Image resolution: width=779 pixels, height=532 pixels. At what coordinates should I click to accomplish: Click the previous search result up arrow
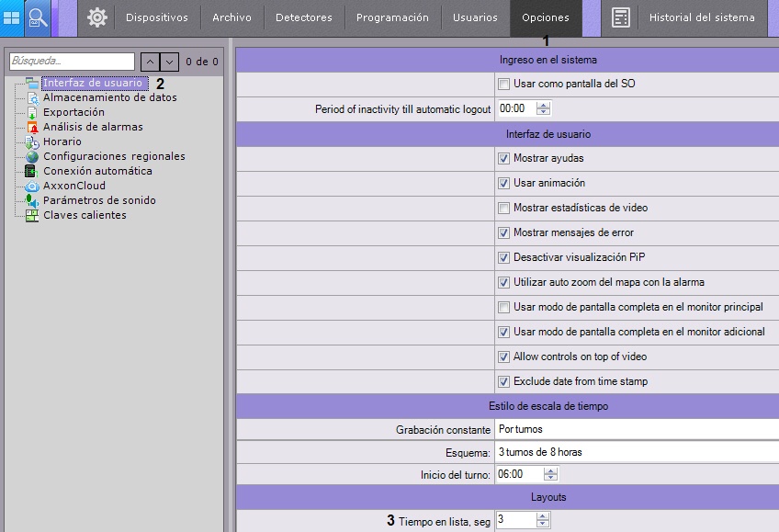[x=150, y=62]
